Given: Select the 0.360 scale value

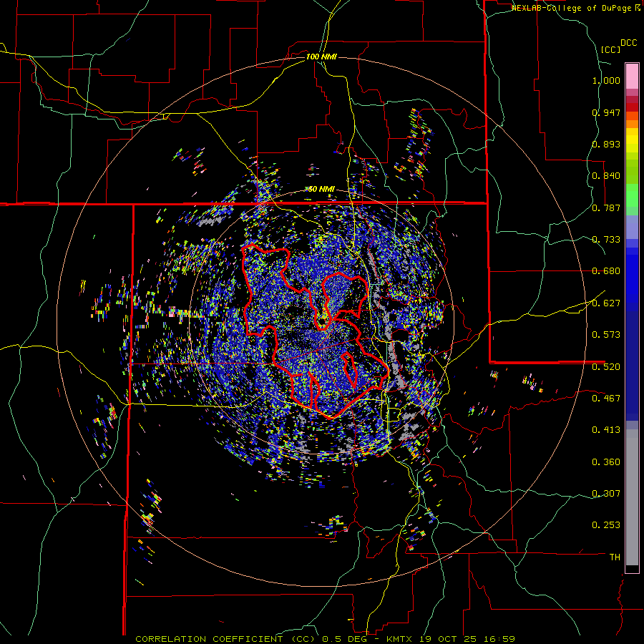Looking at the screenshot, I should point(606,462).
